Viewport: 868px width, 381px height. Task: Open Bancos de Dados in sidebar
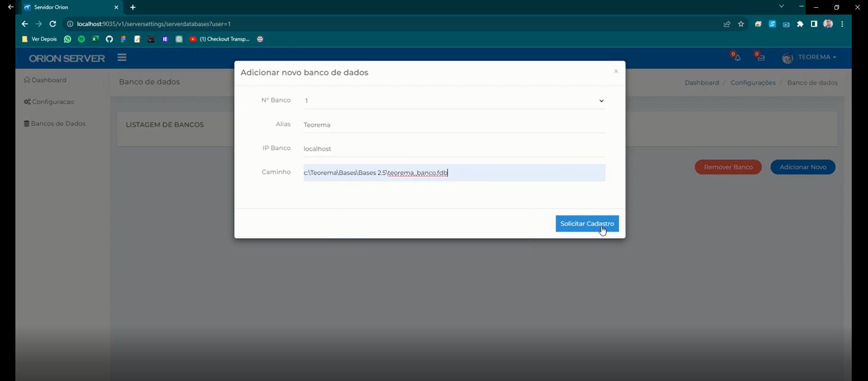(55, 123)
